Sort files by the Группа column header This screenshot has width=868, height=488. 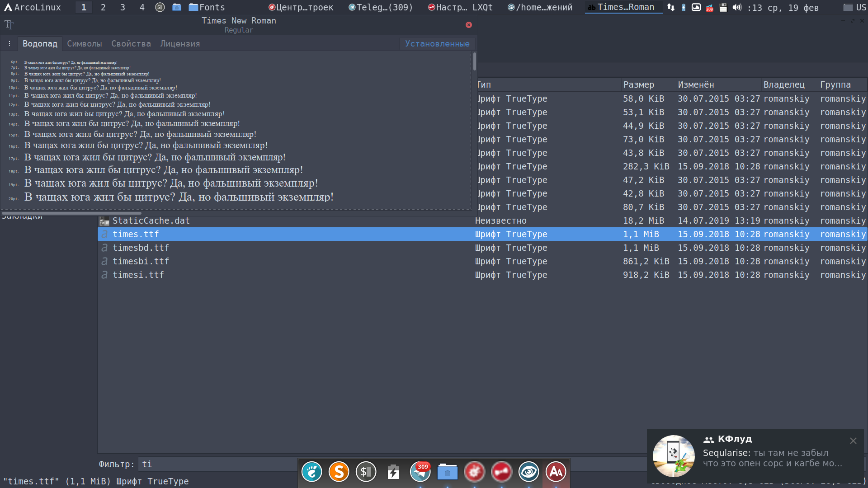point(842,84)
